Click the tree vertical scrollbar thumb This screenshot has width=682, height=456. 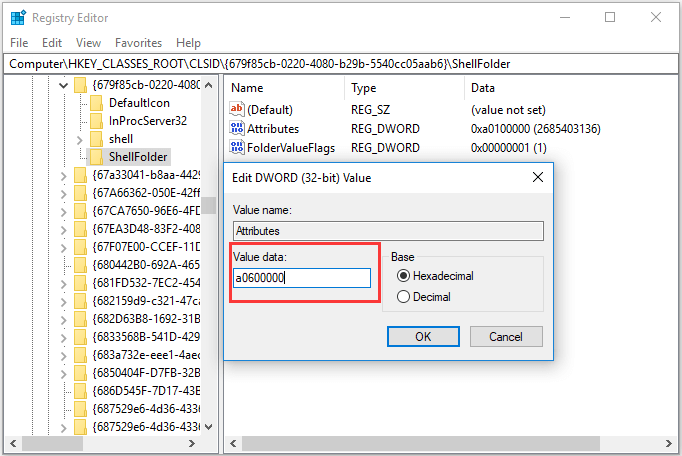tap(209, 205)
